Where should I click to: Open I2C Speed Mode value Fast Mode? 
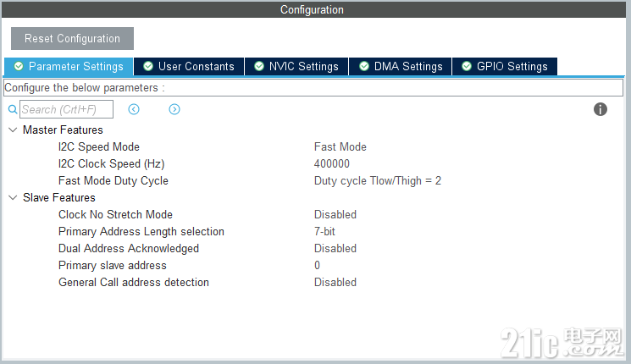coord(340,146)
